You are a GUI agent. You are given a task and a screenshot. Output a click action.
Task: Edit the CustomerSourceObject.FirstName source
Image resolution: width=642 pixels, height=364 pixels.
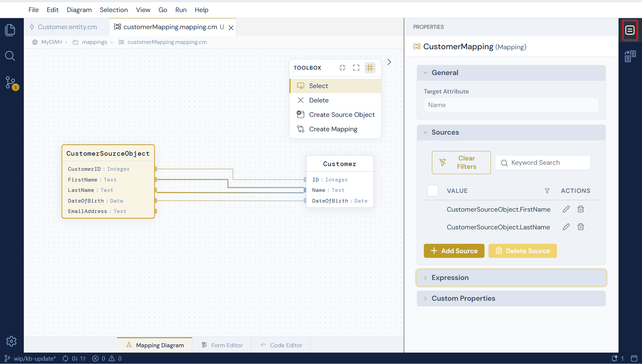point(566,209)
